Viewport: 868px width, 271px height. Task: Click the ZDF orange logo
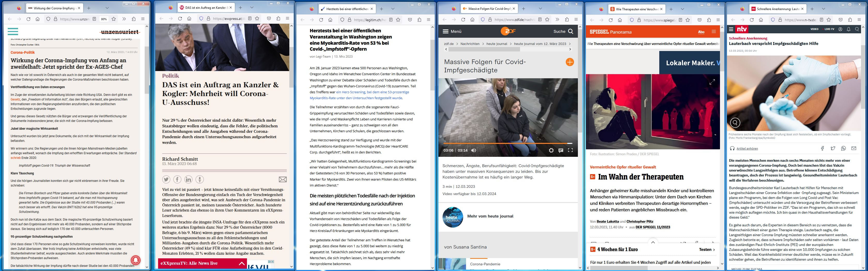pos(508,31)
